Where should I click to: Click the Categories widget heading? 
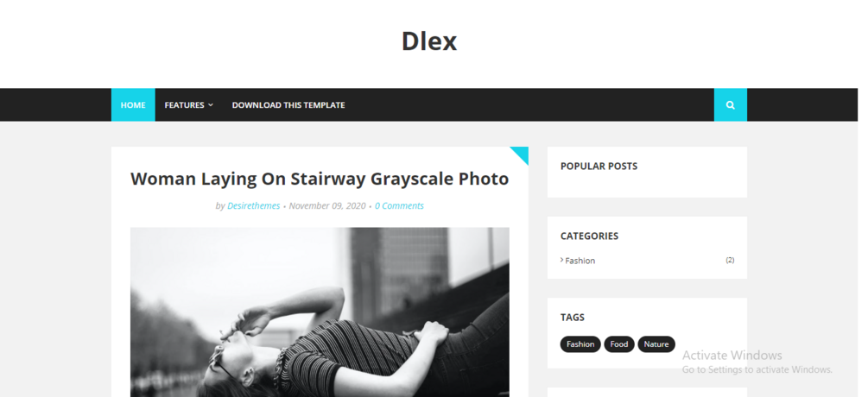click(x=590, y=236)
